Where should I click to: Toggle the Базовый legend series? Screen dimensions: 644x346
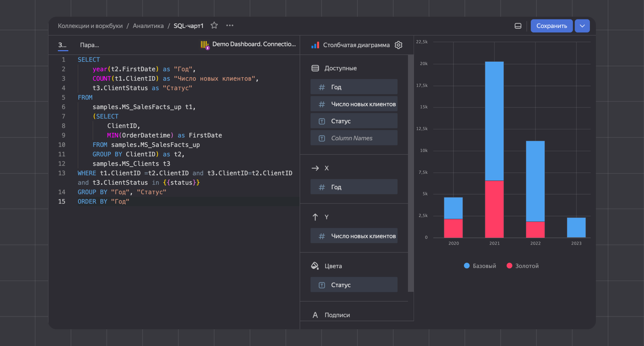tap(480, 266)
